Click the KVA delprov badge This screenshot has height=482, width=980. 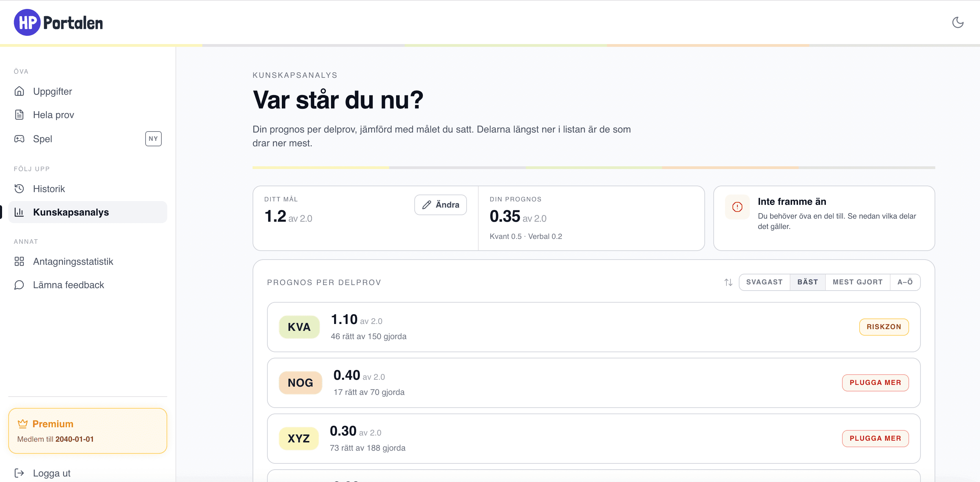coord(299,327)
